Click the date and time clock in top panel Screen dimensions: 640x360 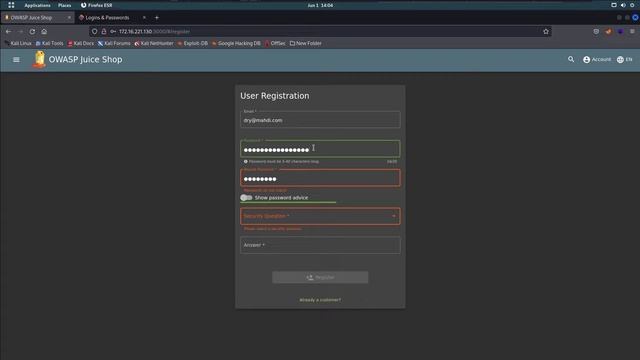pos(320,5)
